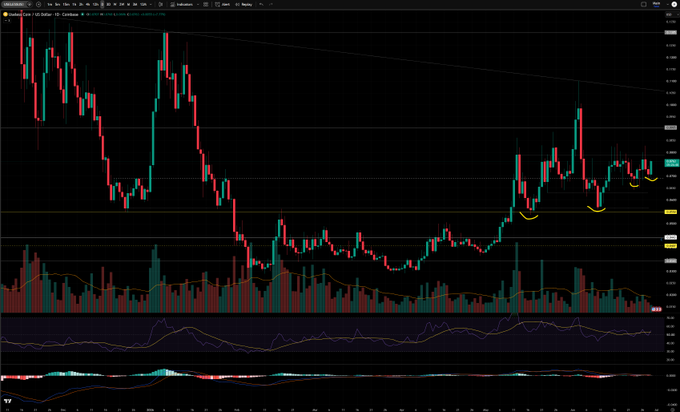Select the 5m timeframe
680x412 pixels.
[x=57, y=4]
